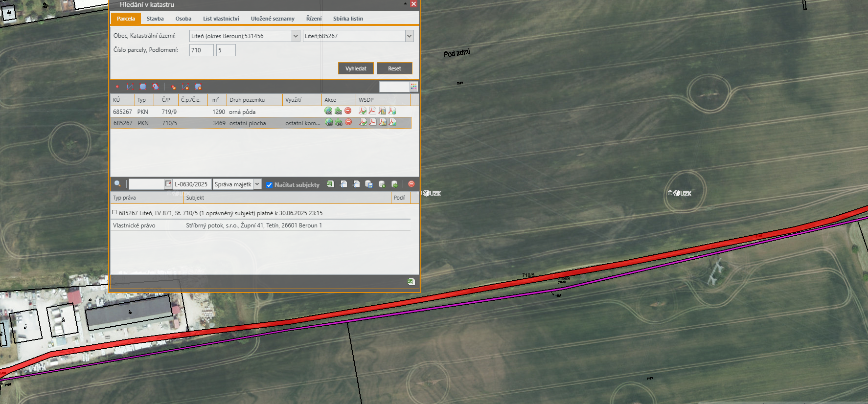Viewport: 868px width, 404px height.
Task: Click the Reset button
Action: tap(394, 68)
